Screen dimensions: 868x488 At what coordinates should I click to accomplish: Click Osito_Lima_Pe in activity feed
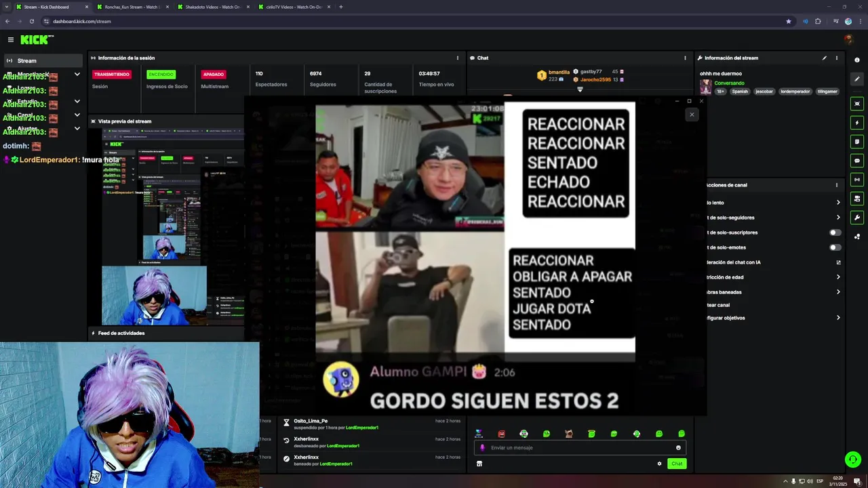[x=311, y=421]
